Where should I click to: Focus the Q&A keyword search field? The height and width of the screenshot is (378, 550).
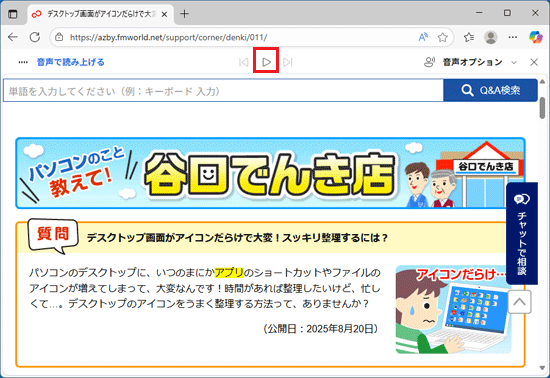pos(223,90)
